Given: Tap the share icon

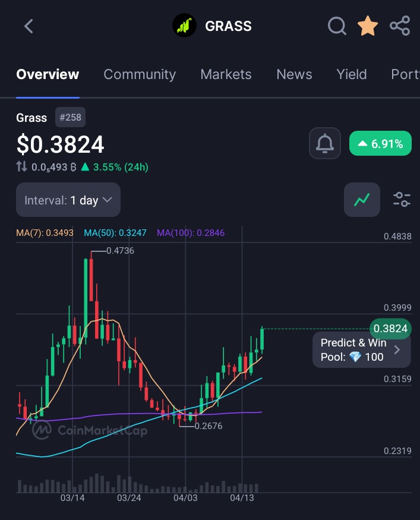Looking at the screenshot, I should [400, 26].
